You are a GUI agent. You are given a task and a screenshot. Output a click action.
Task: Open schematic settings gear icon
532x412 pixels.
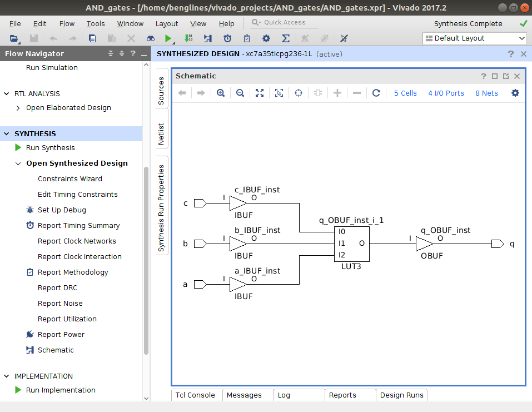515,93
